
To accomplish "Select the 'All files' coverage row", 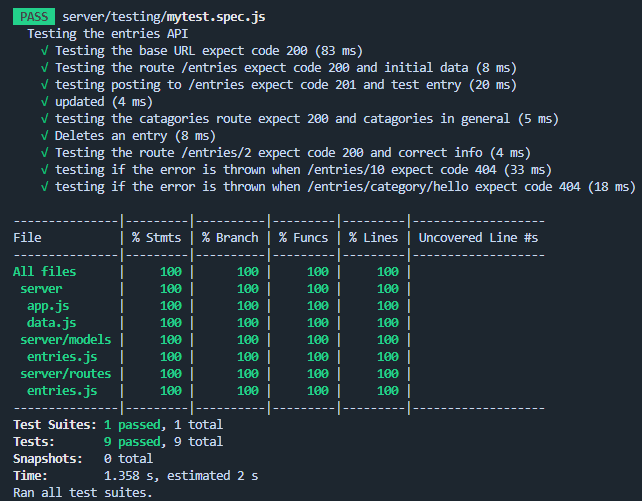I will coord(44,272).
